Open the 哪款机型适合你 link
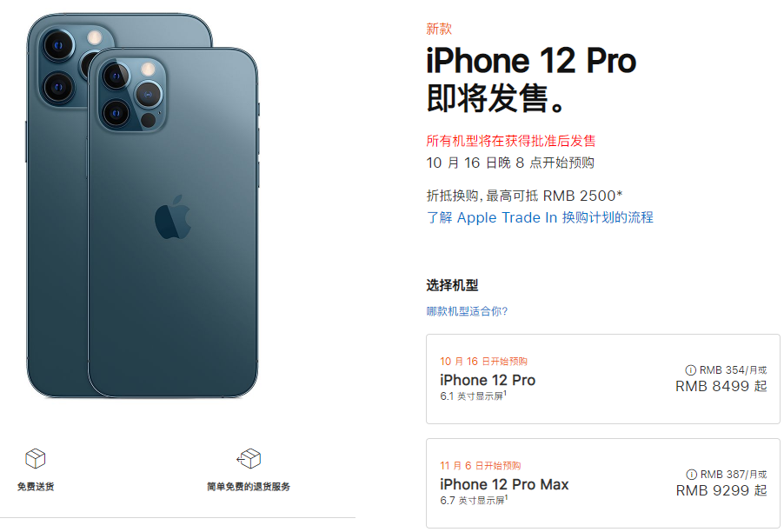 click(x=467, y=311)
